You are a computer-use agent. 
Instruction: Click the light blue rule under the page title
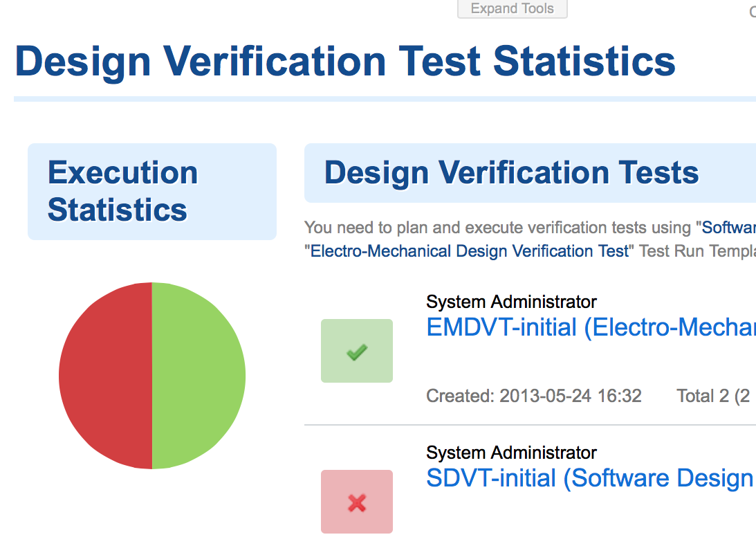pos(385,99)
